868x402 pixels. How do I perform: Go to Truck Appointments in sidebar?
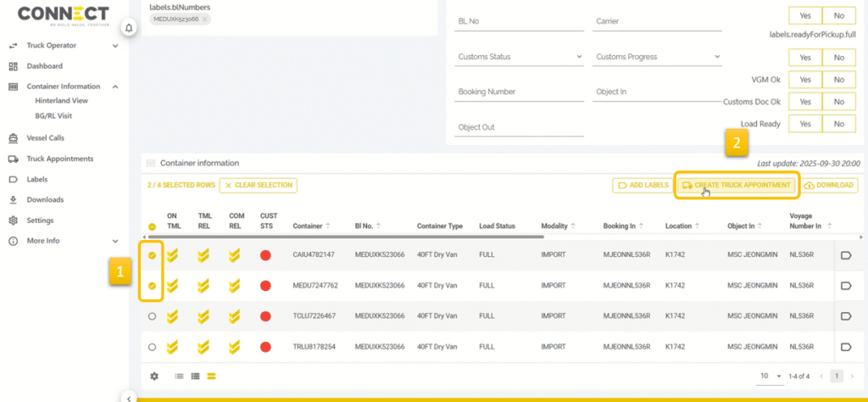pyautogui.click(x=59, y=159)
